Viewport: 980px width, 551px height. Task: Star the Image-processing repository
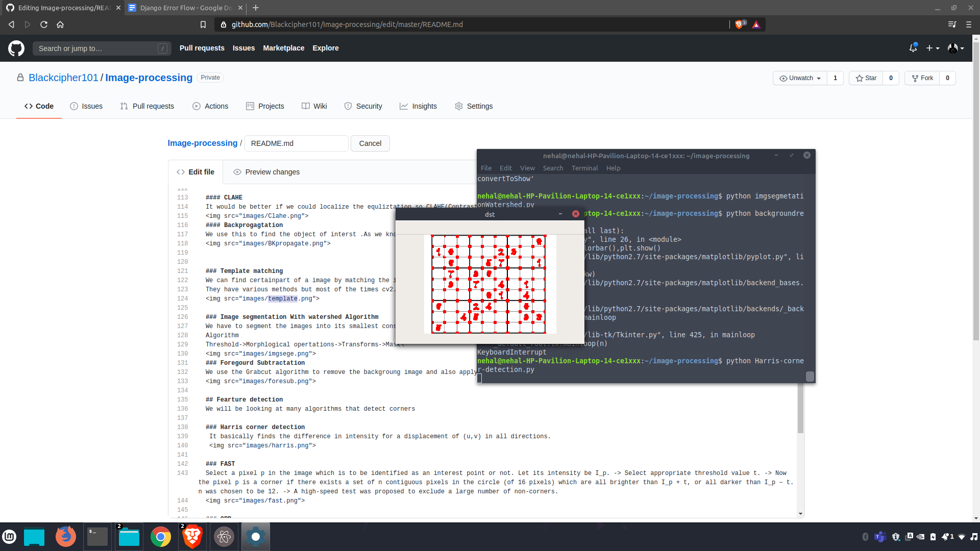pos(866,78)
